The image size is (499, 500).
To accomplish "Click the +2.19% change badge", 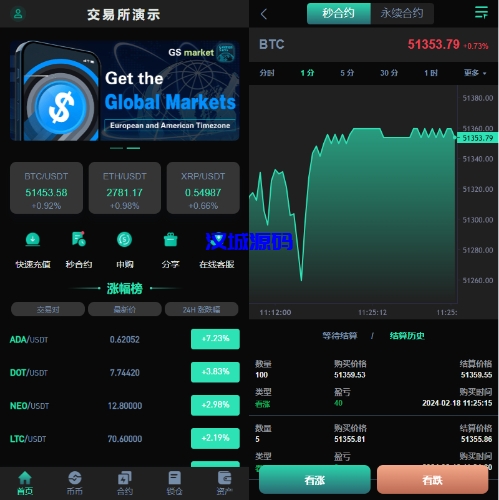I will (215, 438).
